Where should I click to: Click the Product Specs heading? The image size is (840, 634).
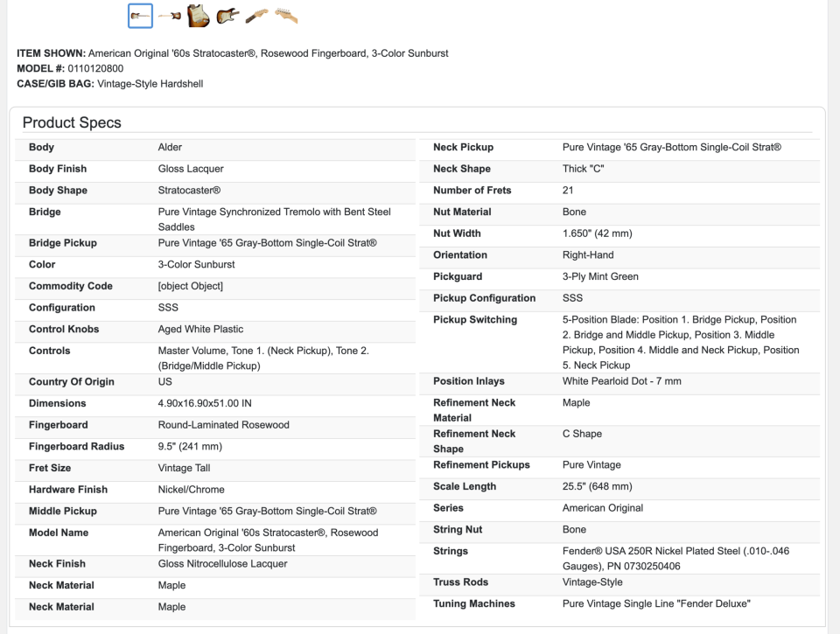[x=72, y=122]
